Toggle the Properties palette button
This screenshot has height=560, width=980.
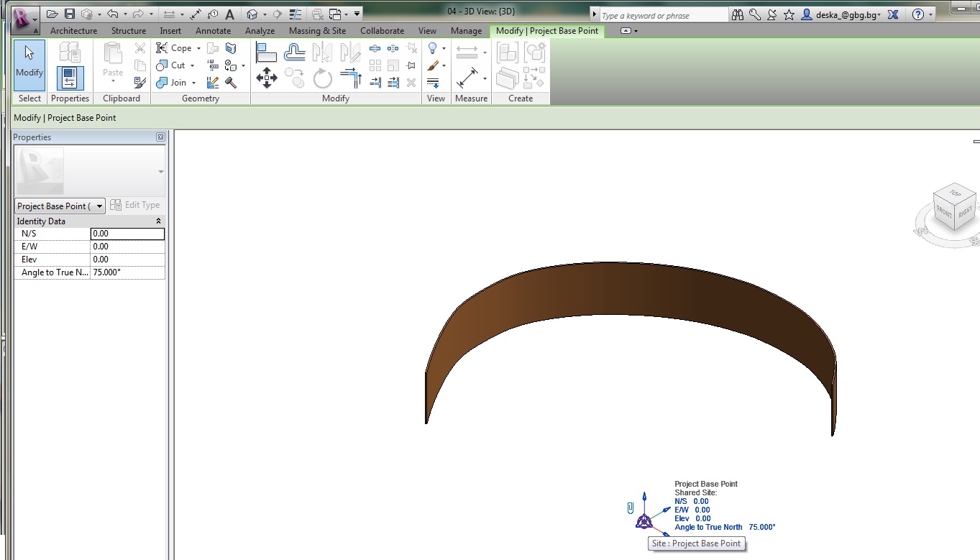coord(70,78)
